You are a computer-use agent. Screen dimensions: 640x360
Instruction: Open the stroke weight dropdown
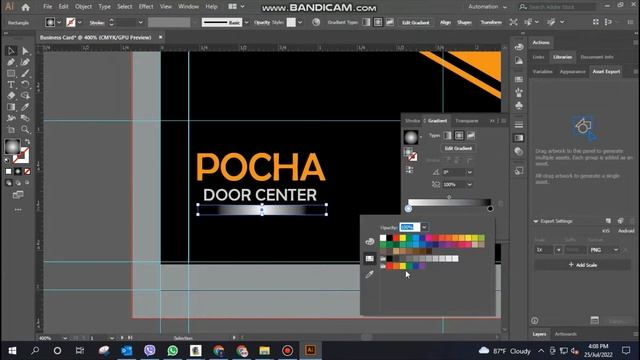[140, 23]
